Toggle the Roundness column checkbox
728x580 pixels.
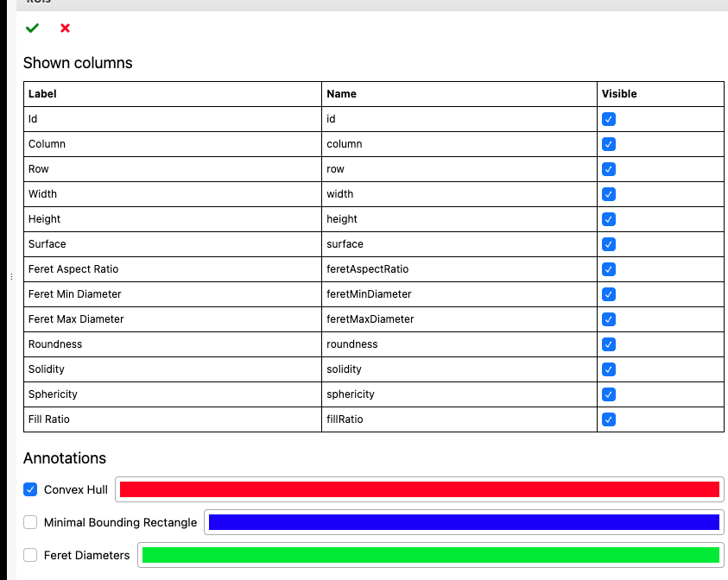pyautogui.click(x=609, y=344)
